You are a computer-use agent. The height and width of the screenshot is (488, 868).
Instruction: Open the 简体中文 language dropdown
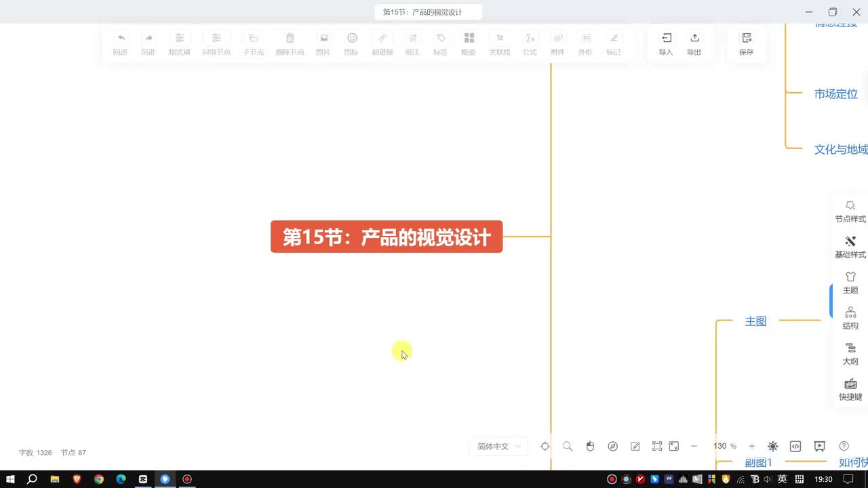(499, 446)
